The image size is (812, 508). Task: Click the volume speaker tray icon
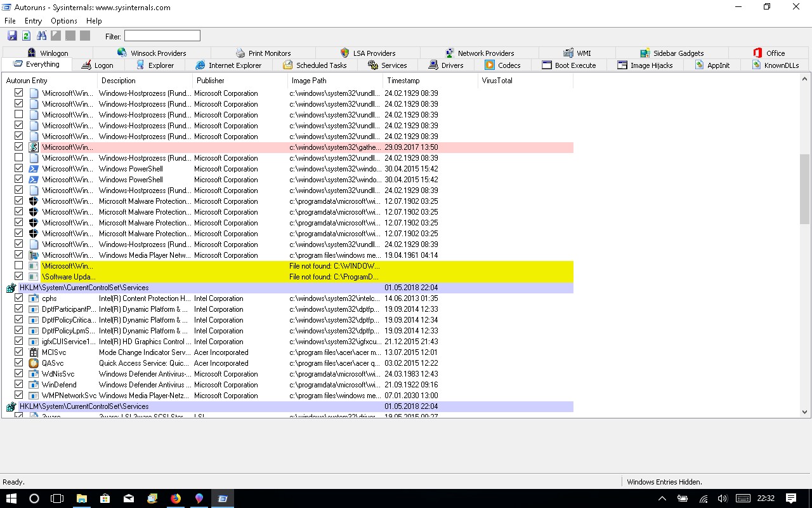pyautogui.click(x=722, y=498)
